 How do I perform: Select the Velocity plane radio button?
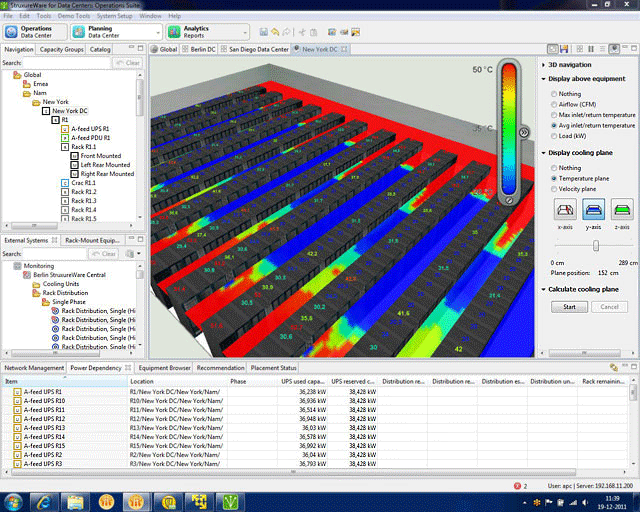click(x=555, y=188)
